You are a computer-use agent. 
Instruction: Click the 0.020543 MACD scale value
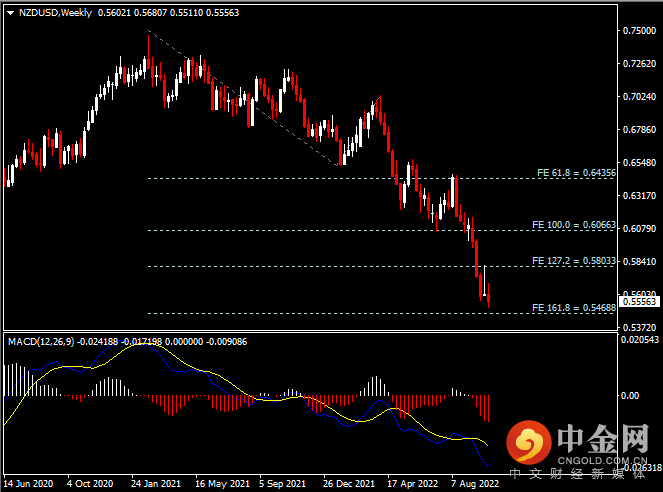click(x=640, y=340)
